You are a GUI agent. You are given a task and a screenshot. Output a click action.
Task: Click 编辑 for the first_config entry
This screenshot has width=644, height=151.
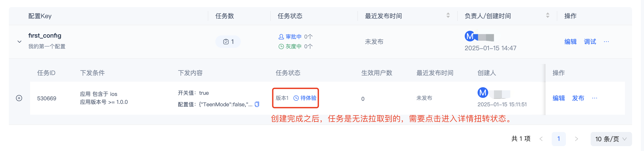pyautogui.click(x=571, y=42)
